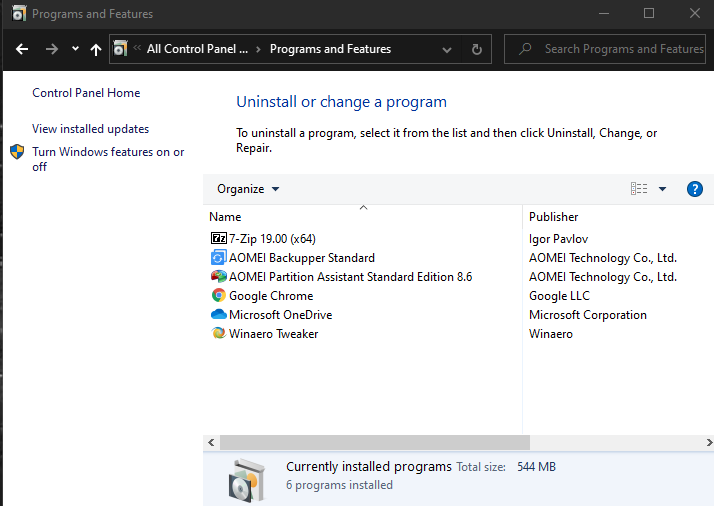Sort by Publisher column header
714x506 pixels.
553,217
